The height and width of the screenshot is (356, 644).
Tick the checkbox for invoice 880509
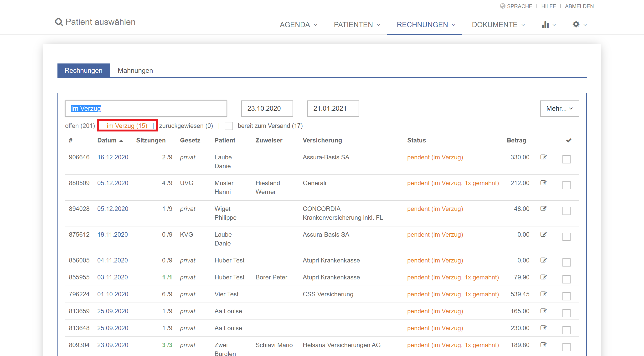(566, 185)
